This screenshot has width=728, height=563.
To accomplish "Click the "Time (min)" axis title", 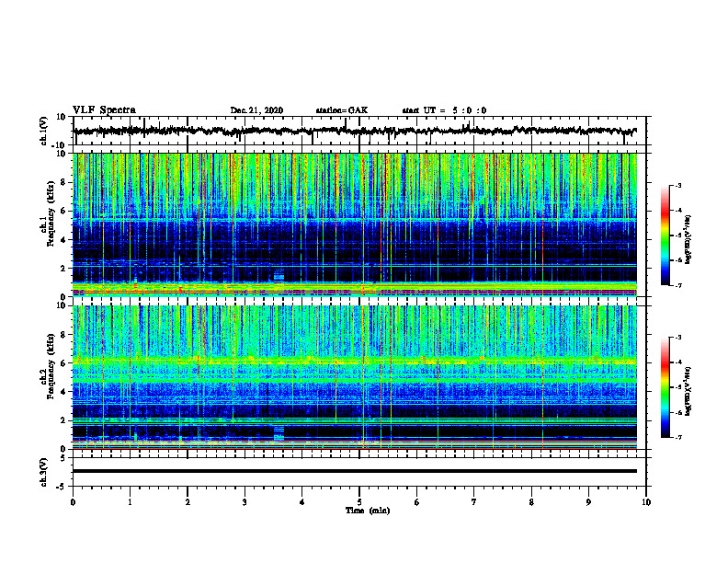I will coord(368,511).
